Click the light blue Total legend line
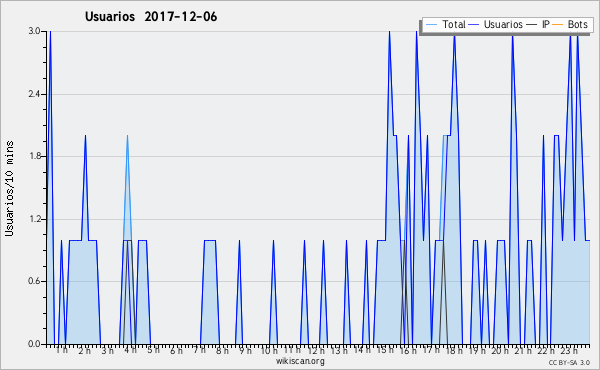The image size is (600, 370). coord(431,25)
